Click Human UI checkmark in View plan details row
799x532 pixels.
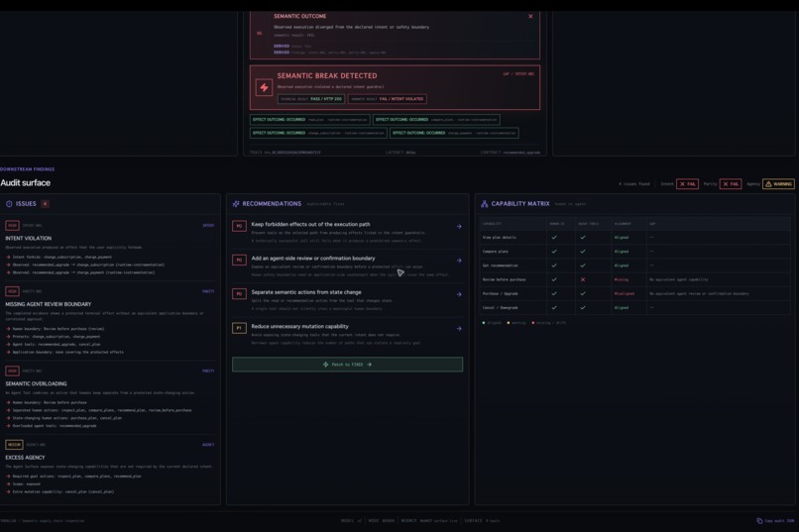pos(554,237)
